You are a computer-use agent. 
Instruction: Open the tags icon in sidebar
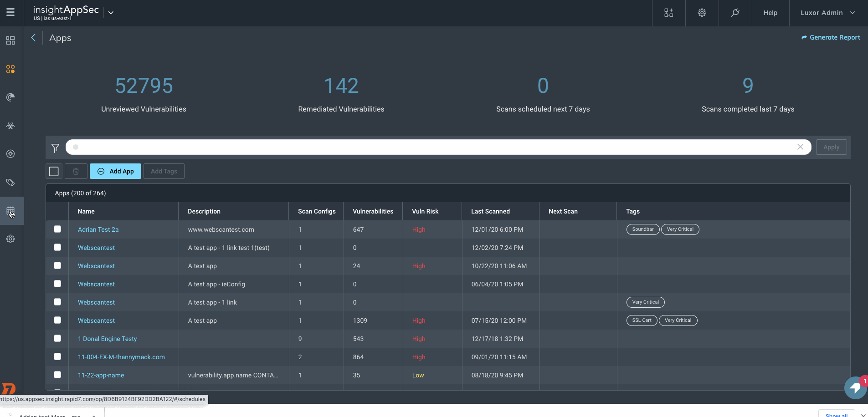[10, 183]
